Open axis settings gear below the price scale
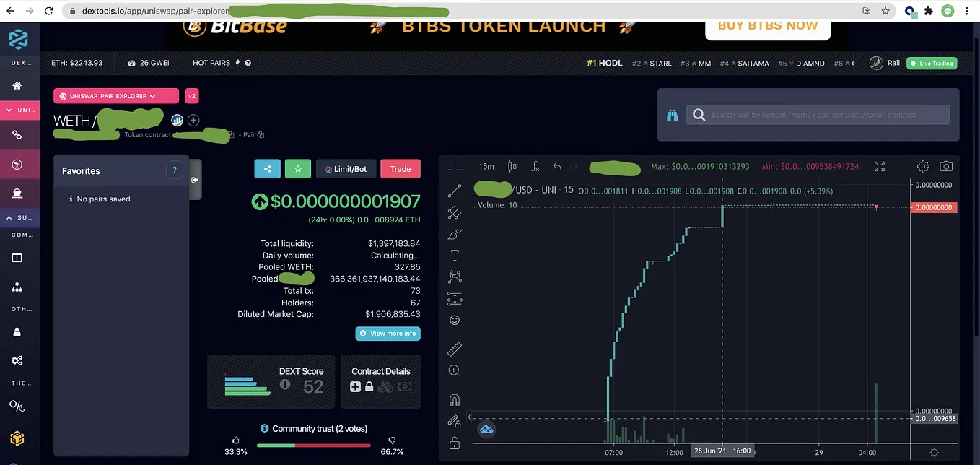 [935, 452]
